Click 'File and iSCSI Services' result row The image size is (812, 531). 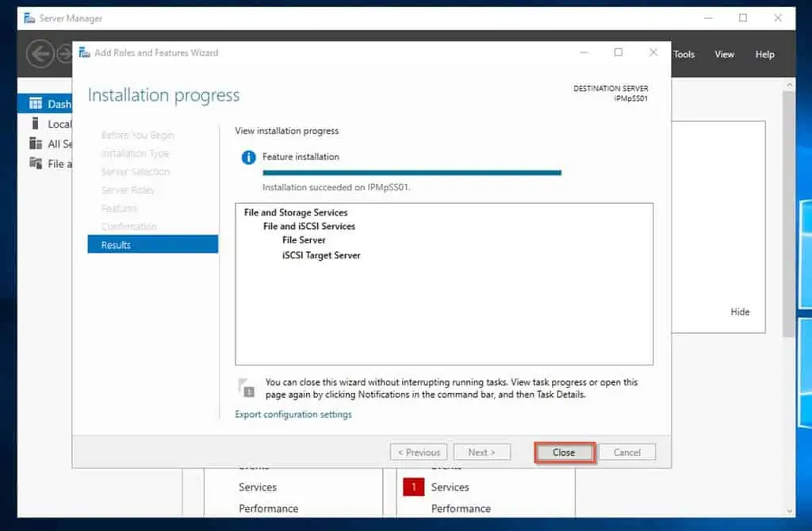point(309,227)
